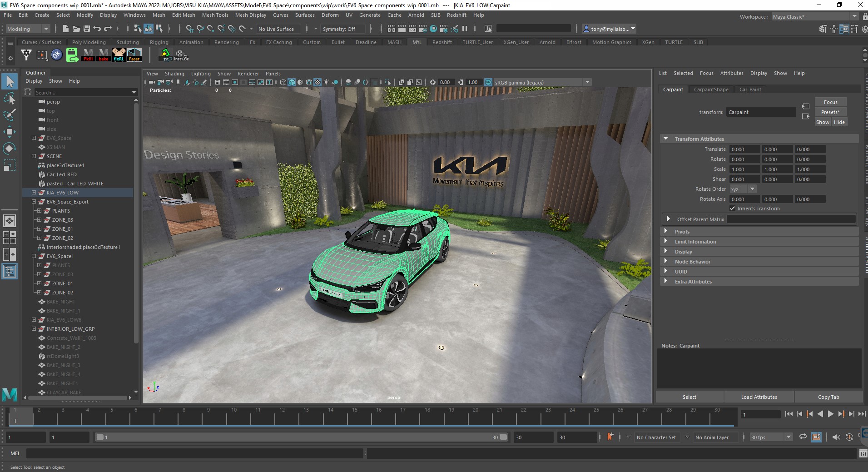Screen dimensions: 868x472
Task: Toggle viewport grid display icon
Action: click(218, 82)
